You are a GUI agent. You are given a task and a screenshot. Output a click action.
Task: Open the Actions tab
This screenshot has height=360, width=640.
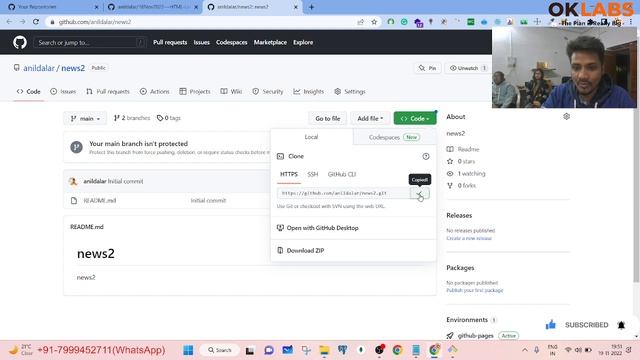click(x=155, y=91)
